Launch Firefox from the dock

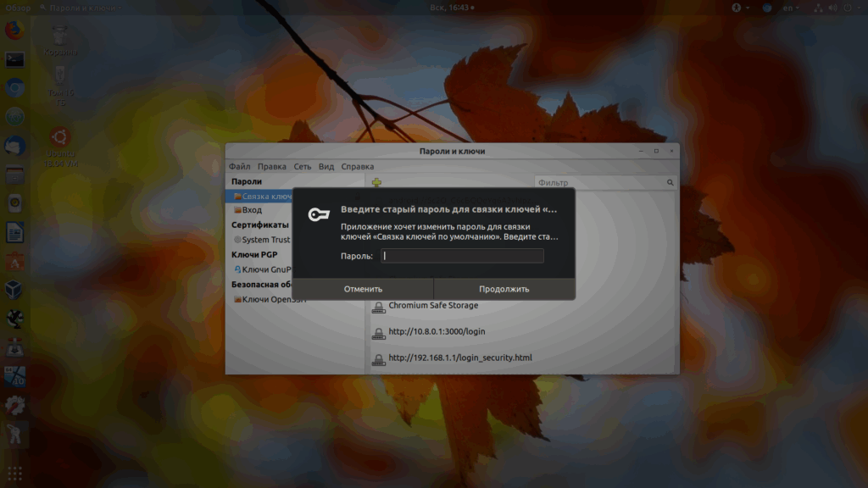click(x=15, y=30)
